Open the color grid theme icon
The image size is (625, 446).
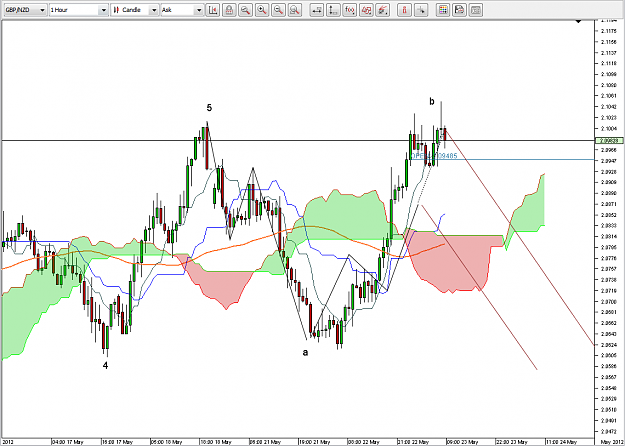pos(443,10)
